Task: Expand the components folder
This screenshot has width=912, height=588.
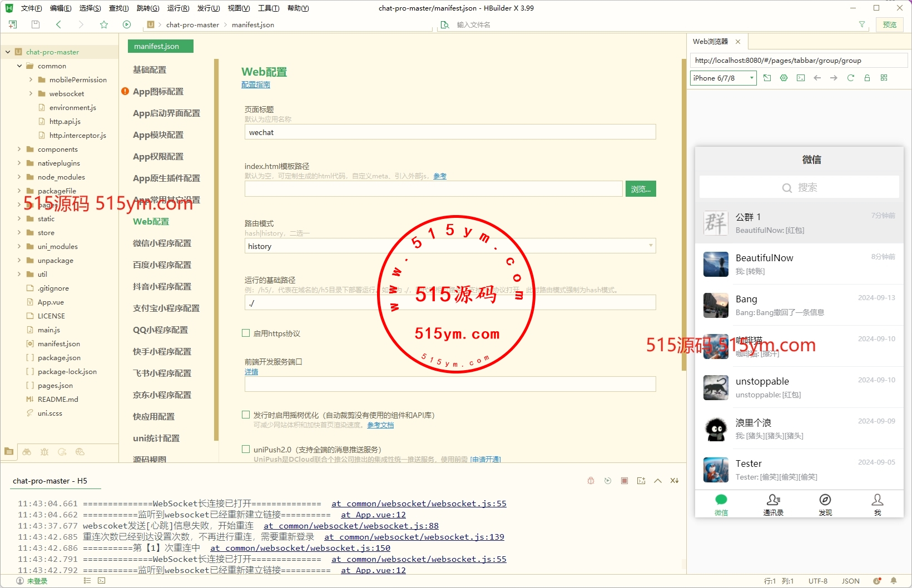Action: click(x=20, y=150)
